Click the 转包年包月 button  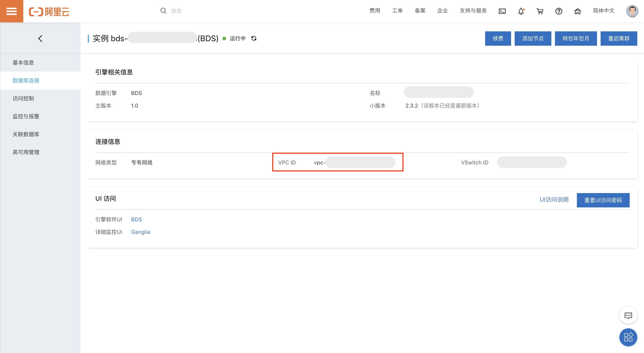pyautogui.click(x=576, y=39)
